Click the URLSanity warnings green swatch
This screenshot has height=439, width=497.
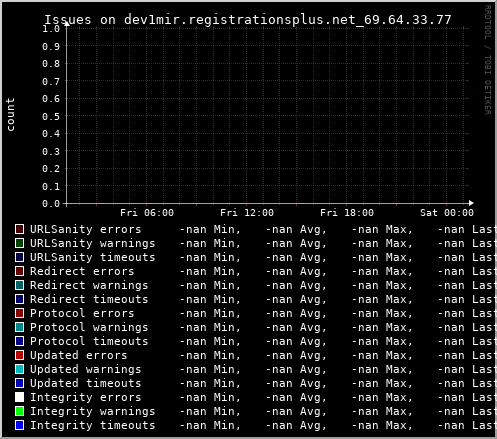[19, 243]
